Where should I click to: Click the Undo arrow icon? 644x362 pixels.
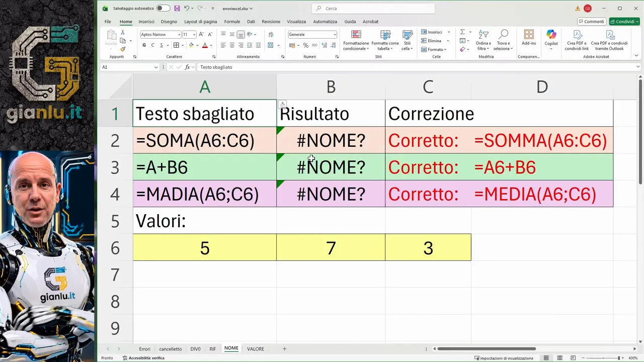pyautogui.click(x=187, y=9)
